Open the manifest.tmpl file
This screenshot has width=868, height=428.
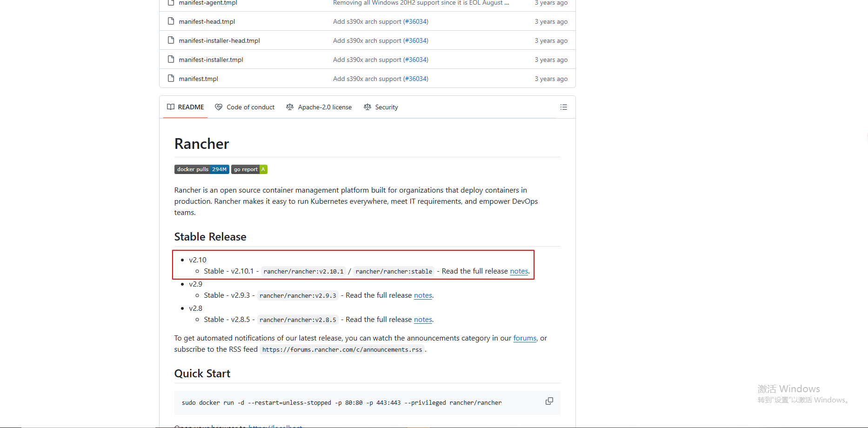199,79
